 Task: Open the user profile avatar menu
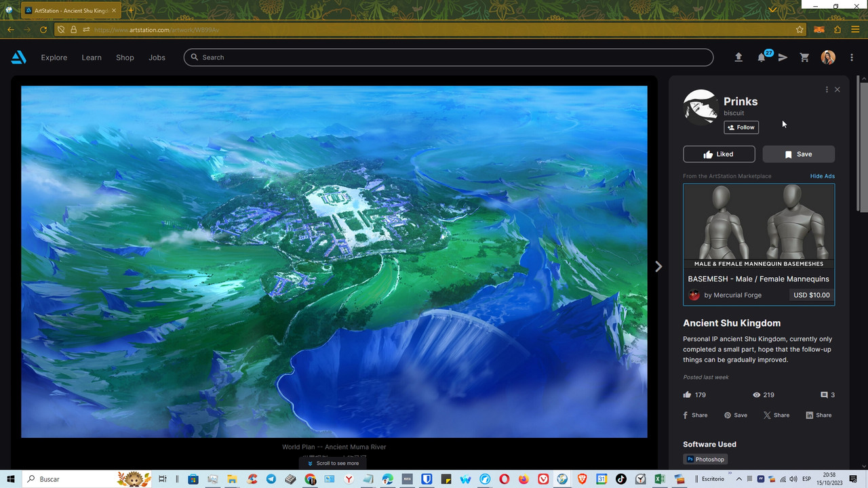coord(828,58)
